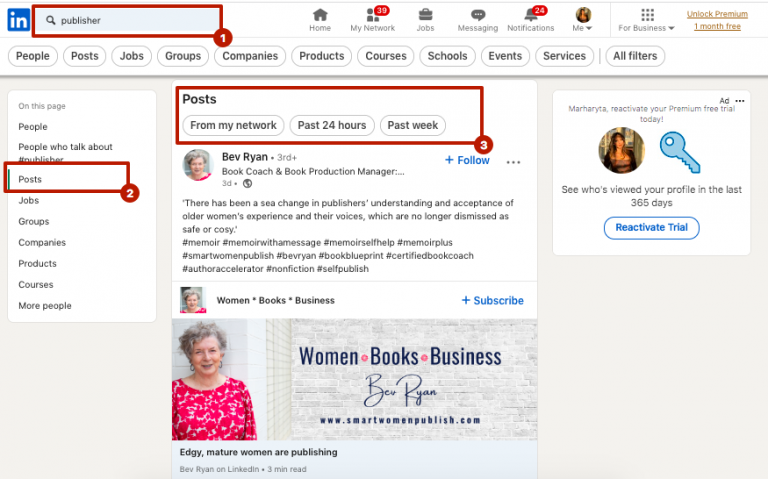This screenshot has width=768, height=479.
Task: Toggle the Past week filter chip
Action: coord(412,125)
